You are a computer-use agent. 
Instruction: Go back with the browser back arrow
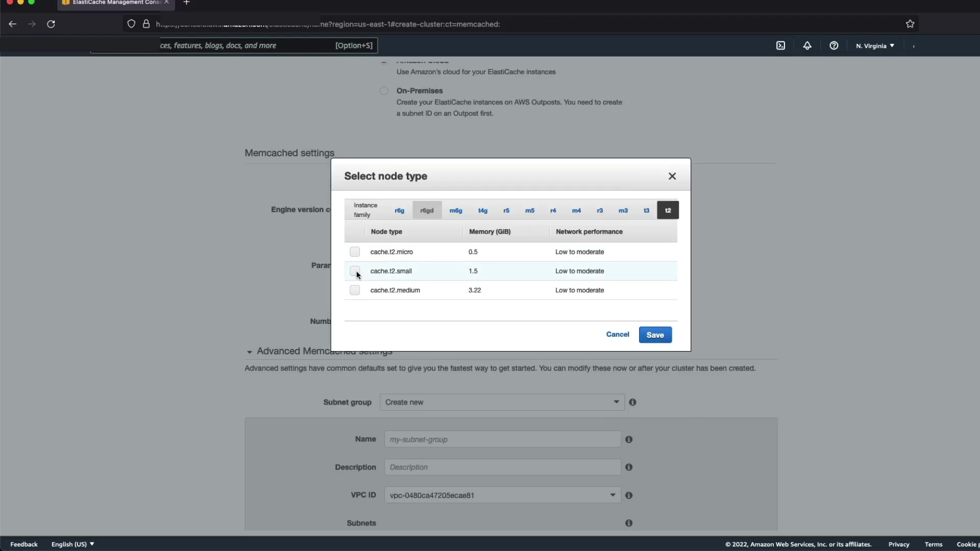(12, 24)
